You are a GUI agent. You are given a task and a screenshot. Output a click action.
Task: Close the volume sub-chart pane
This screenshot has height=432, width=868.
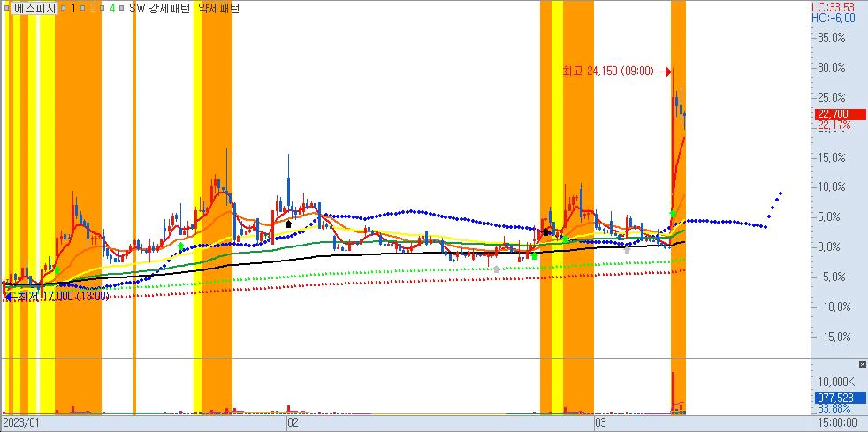click(862, 364)
